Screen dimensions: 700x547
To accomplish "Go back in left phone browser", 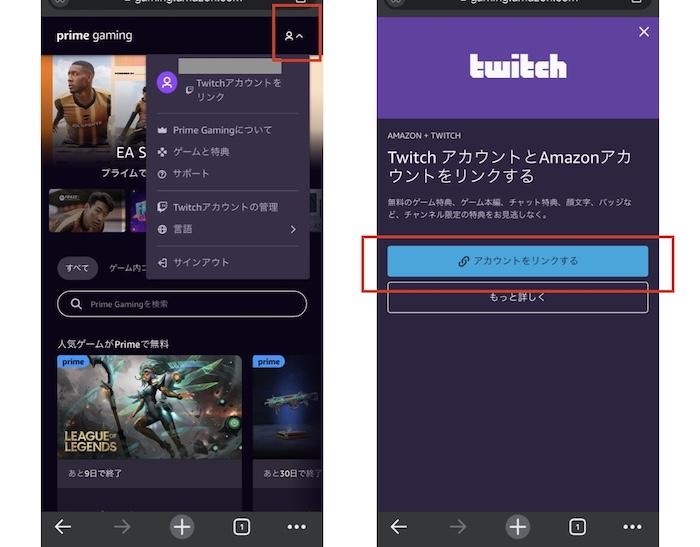I will coord(62,527).
